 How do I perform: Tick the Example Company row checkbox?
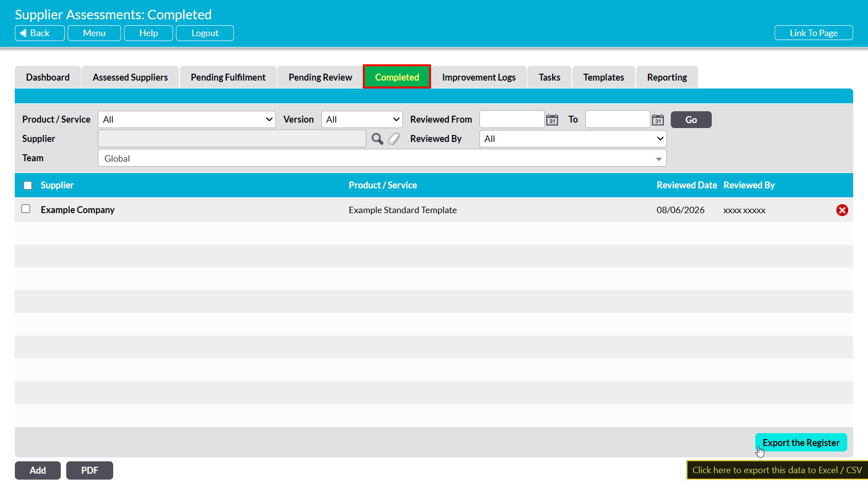[x=26, y=209]
